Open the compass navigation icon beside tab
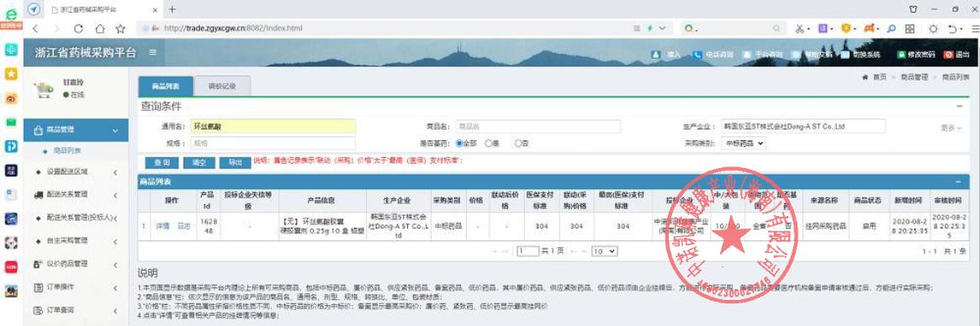980x326 pixels. coord(34,9)
